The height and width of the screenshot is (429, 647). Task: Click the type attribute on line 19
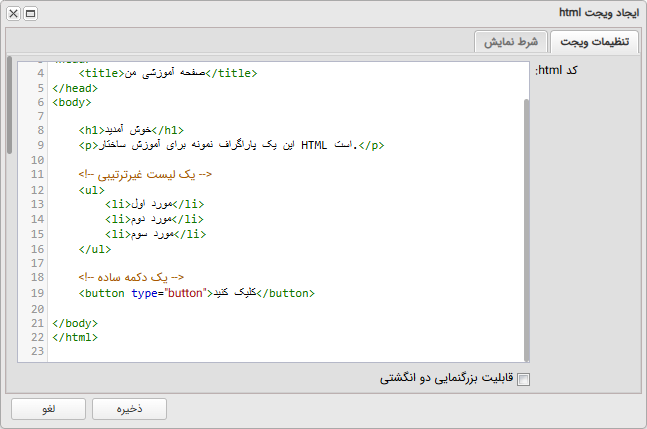(x=144, y=293)
